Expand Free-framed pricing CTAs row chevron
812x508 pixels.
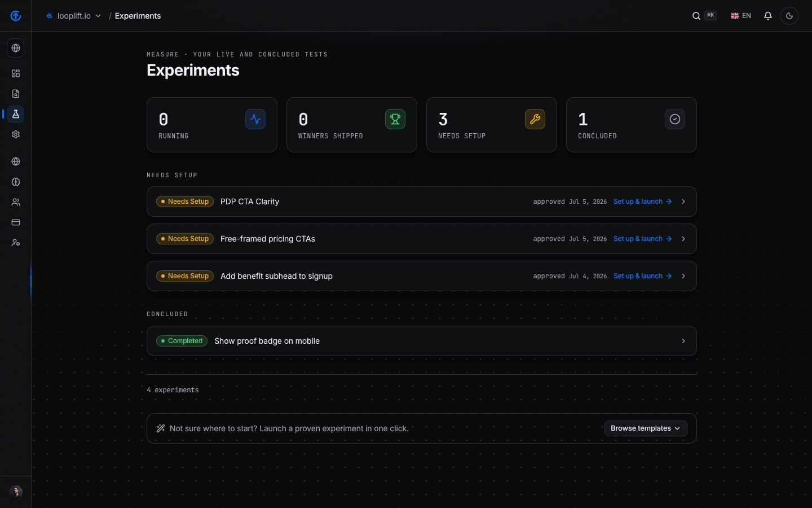click(683, 239)
